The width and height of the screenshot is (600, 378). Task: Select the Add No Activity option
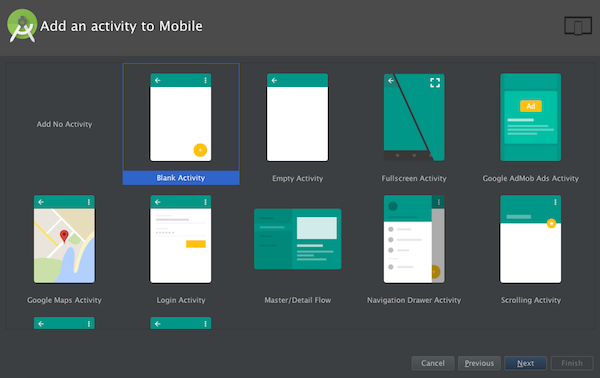pos(64,124)
